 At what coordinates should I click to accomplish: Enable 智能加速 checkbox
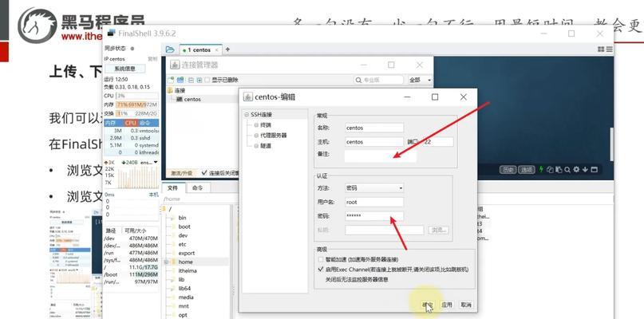point(321,259)
